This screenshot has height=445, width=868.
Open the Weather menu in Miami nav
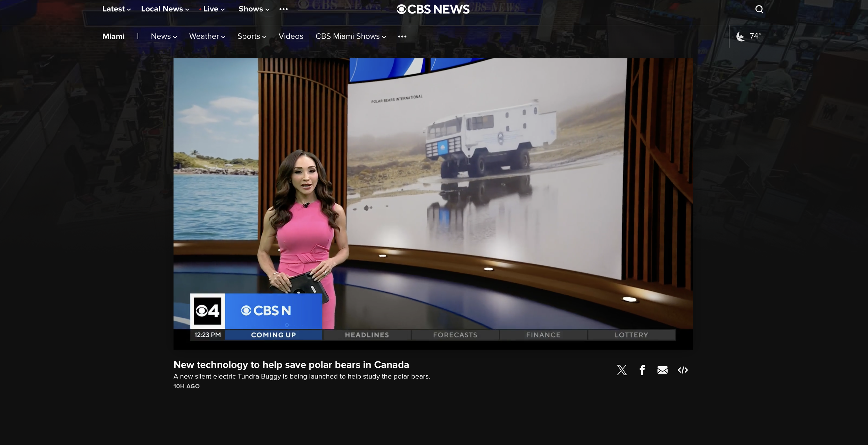tap(207, 36)
